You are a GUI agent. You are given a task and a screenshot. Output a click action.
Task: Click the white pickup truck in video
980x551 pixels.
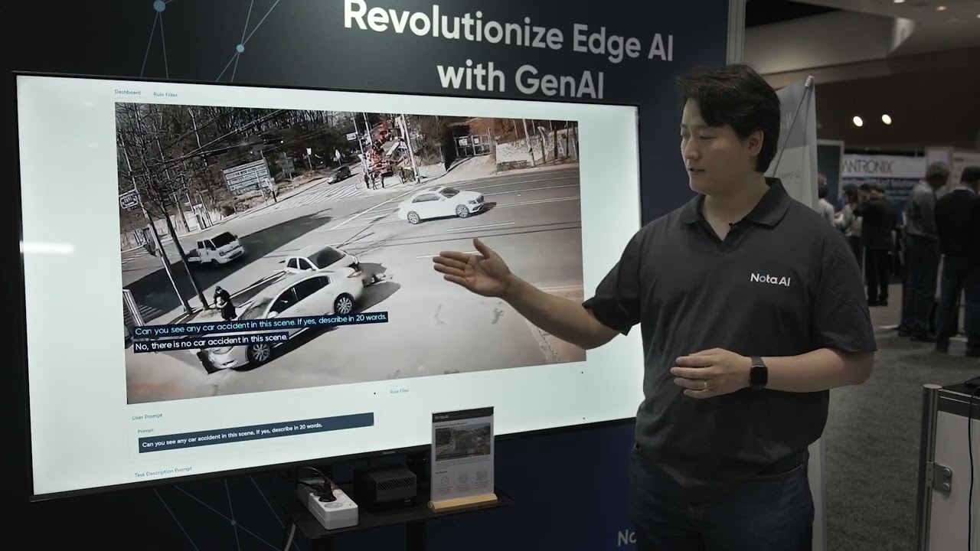tap(216, 249)
